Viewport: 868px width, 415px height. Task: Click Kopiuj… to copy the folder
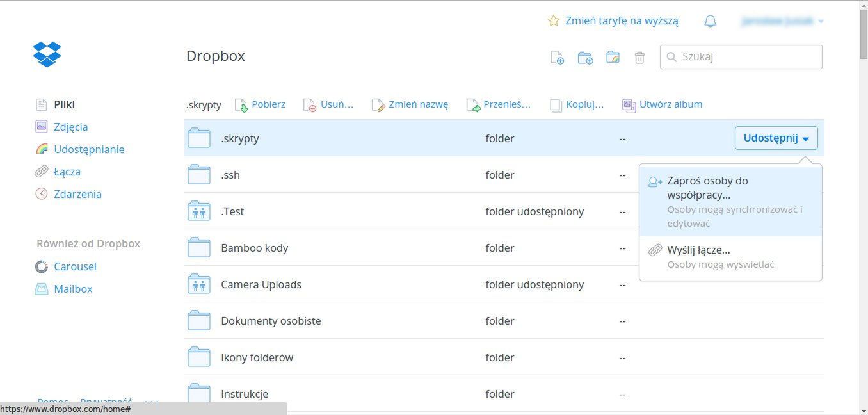coord(576,104)
